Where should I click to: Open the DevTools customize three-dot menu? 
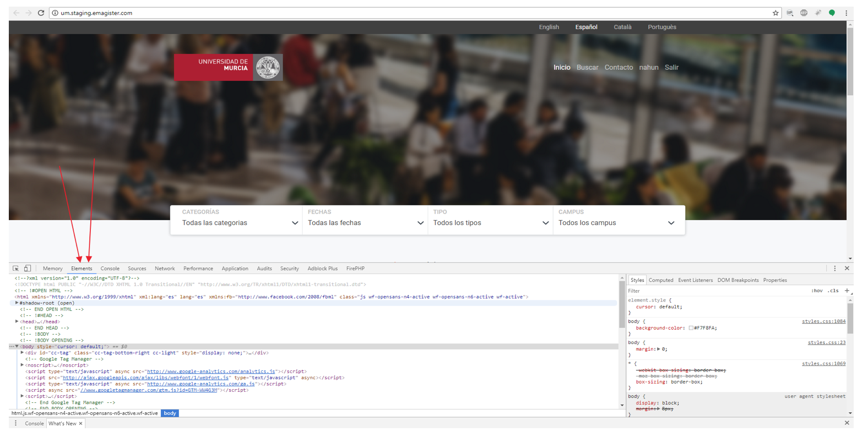point(835,269)
